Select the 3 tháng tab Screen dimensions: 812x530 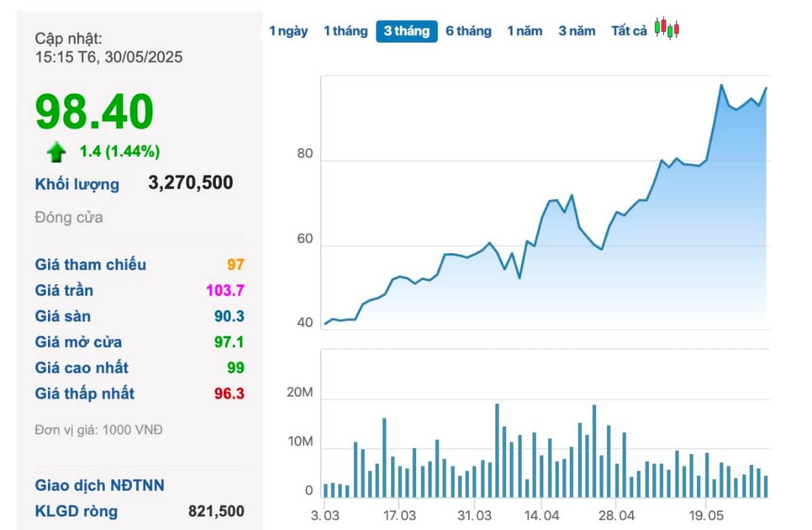click(407, 31)
